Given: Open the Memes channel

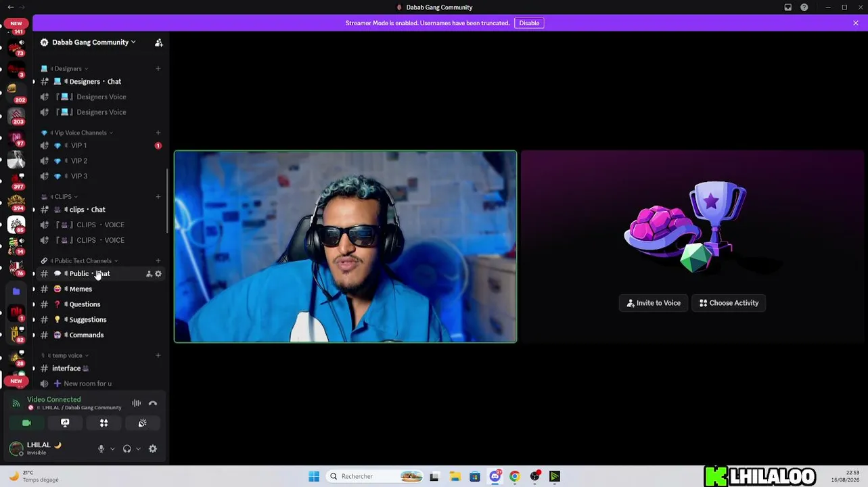Looking at the screenshot, I should [101, 289].
